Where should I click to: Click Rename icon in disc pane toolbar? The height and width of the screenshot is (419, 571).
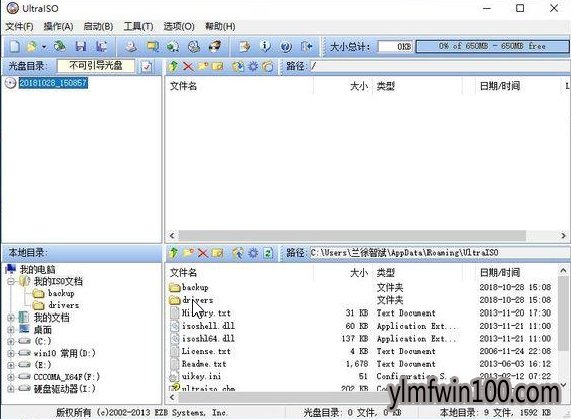pyautogui.click(x=217, y=66)
